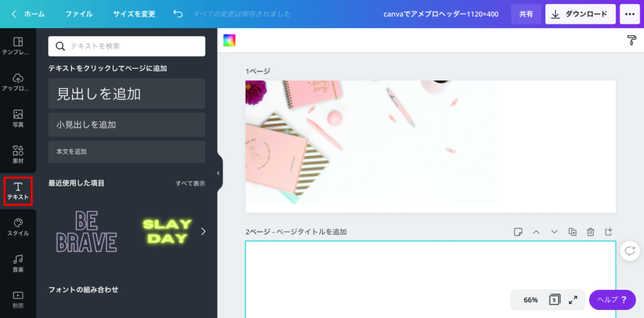The height and width of the screenshot is (318, 644).
Task: Show next recently used text templates
Action: 203,231
